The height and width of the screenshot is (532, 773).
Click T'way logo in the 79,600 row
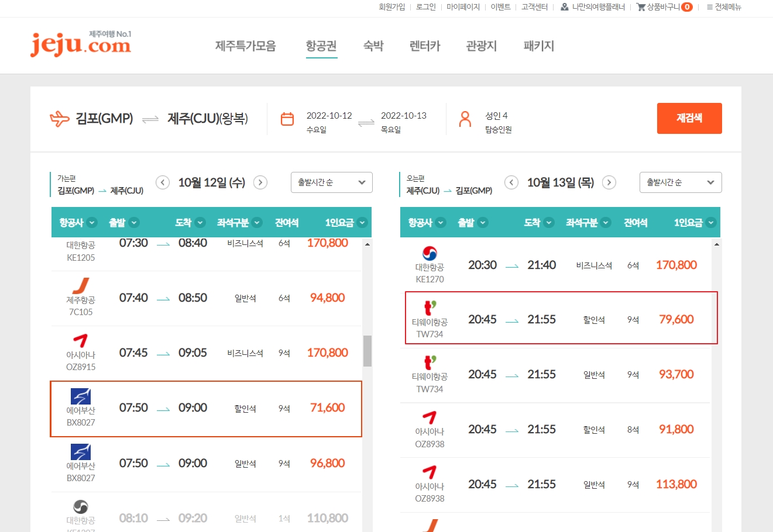(430, 308)
